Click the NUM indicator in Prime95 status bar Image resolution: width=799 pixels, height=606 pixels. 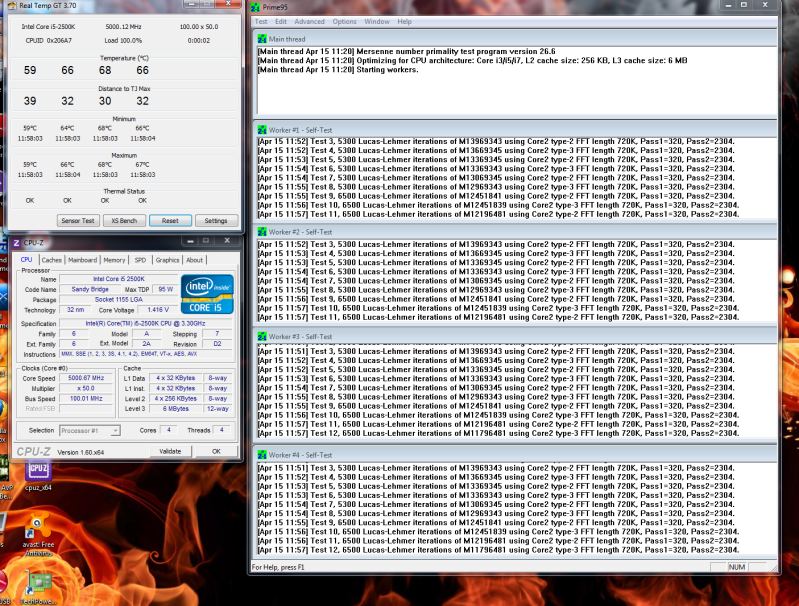[737, 567]
